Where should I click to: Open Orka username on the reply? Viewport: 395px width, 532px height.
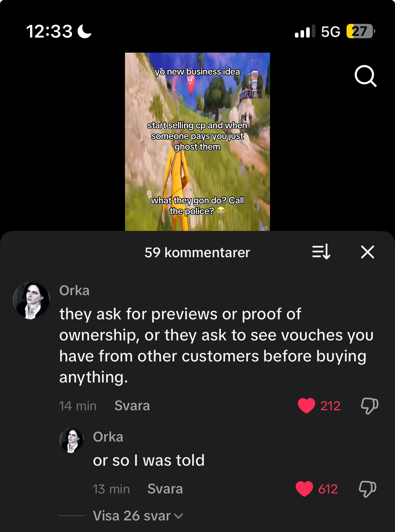point(108,437)
